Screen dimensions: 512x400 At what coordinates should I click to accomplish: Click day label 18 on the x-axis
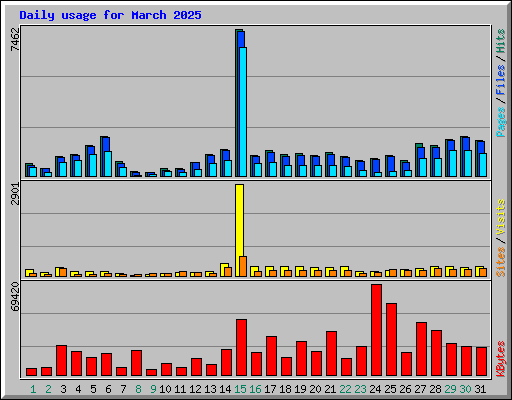(x=285, y=389)
